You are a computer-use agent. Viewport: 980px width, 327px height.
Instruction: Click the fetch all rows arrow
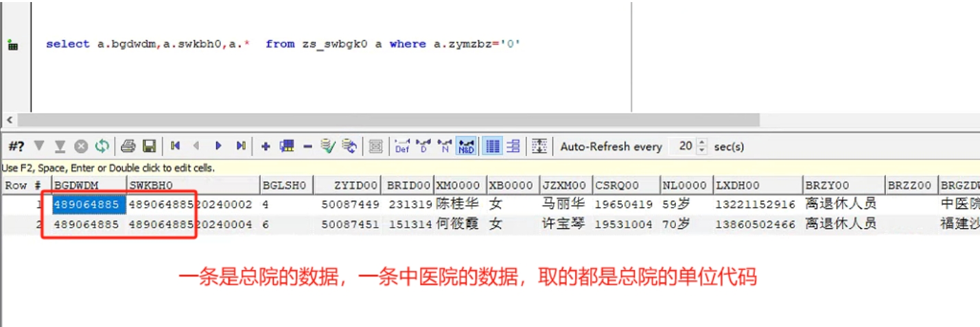point(60,146)
